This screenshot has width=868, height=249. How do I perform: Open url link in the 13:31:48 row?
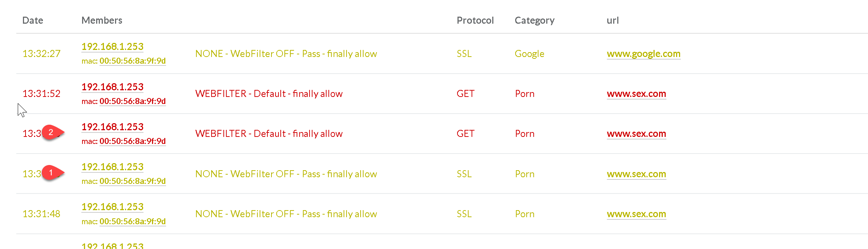(x=636, y=214)
